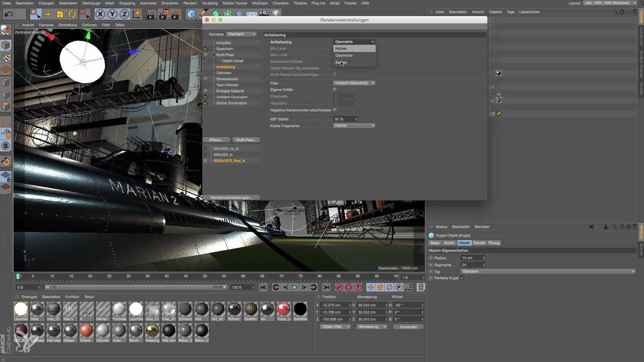Click Multi-Pass... button
This screenshot has height=362, width=644.
click(x=246, y=140)
